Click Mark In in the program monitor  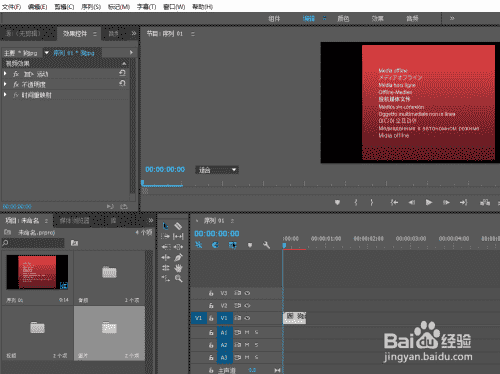click(x=356, y=202)
